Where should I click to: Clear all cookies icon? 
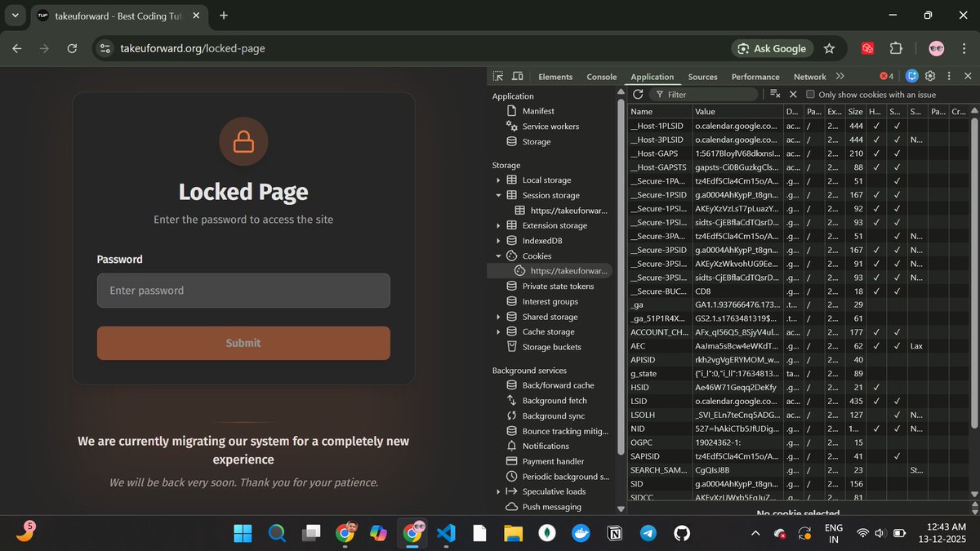(775, 95)
